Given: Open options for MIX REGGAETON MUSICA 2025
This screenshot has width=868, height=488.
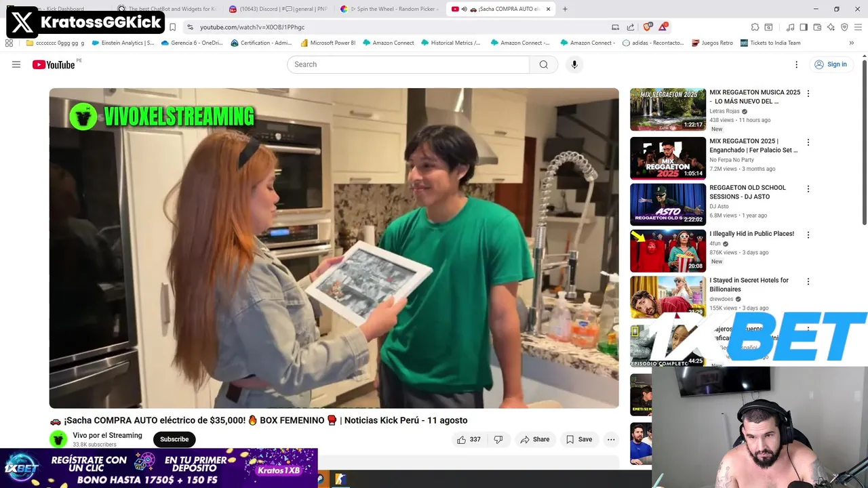Looking at the screenshot, I should 808,94.
